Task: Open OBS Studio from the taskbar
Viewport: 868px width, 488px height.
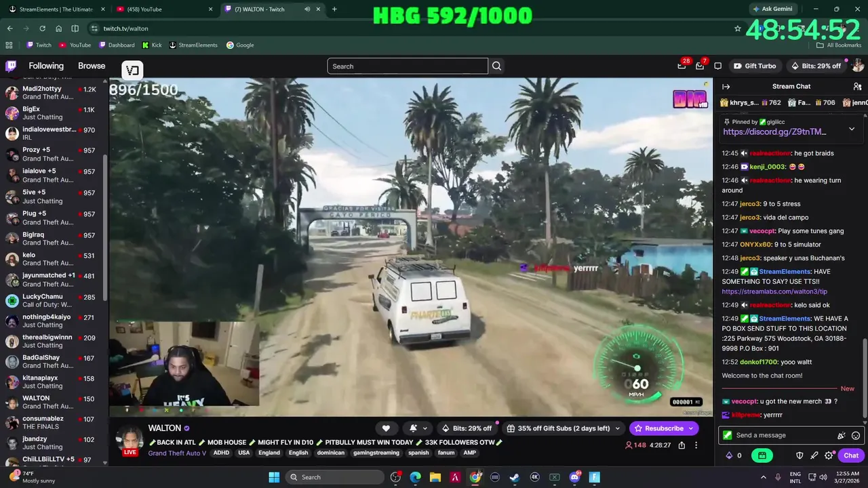Action: pos(395,477)
